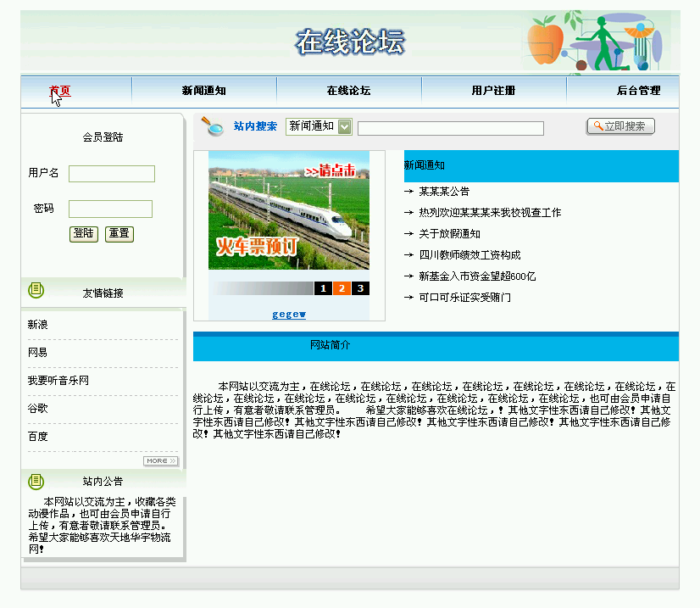Image resolution: width=700 pixels, height=608 pixels.
Task: Focus the 用户名 username field
Action: (112, 174)
